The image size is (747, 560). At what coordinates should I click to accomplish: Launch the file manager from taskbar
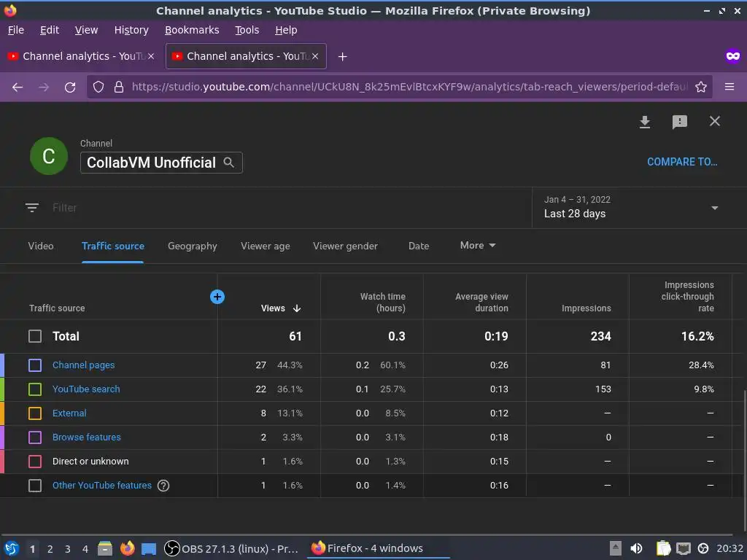[x=105, y=548]
